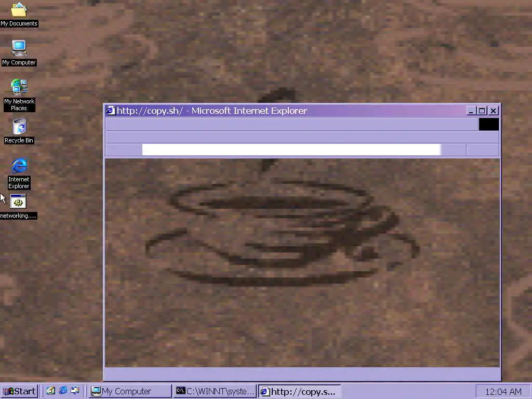Image resolution: width=532 pixels, height=399 pixels.
Task: Switch to C:\WINNT\syste... taskbar button
Action: tap(215, 391)
